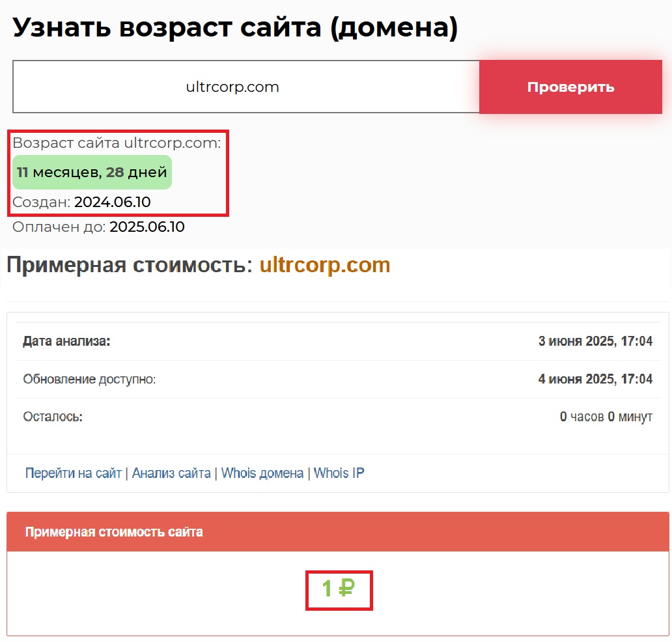Viewport: 672px width, 642px height.
Task: Select the green 11 месяцев, 28 дней badge
Action: pyautogui.click(x=92, y=173)
